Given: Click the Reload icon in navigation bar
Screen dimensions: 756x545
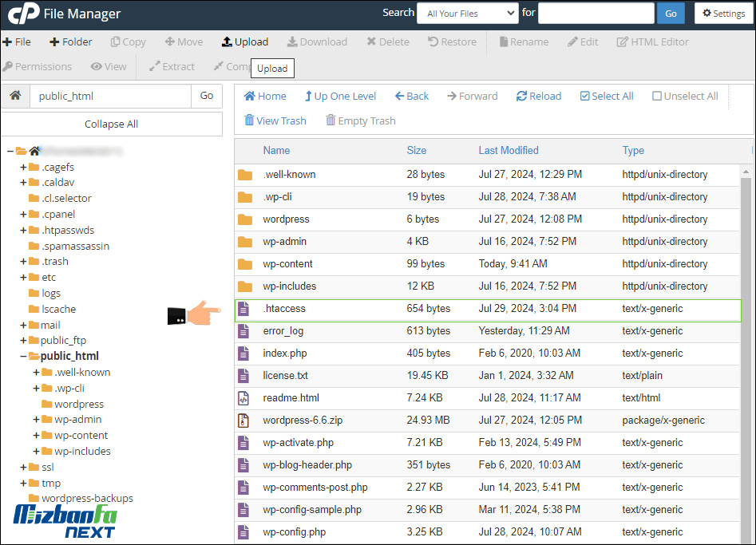Looking at the screenshot, I should [521, 97].
